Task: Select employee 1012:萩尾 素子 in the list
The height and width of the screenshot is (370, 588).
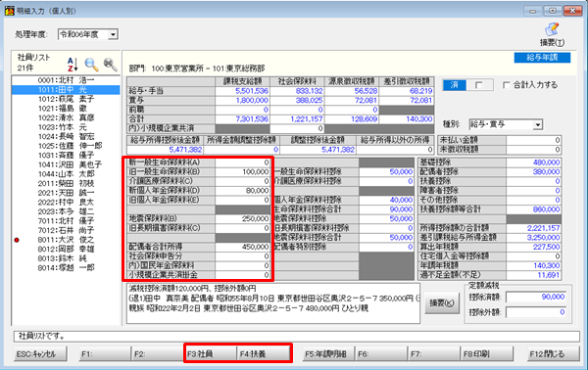Action: tap(66, 99)
